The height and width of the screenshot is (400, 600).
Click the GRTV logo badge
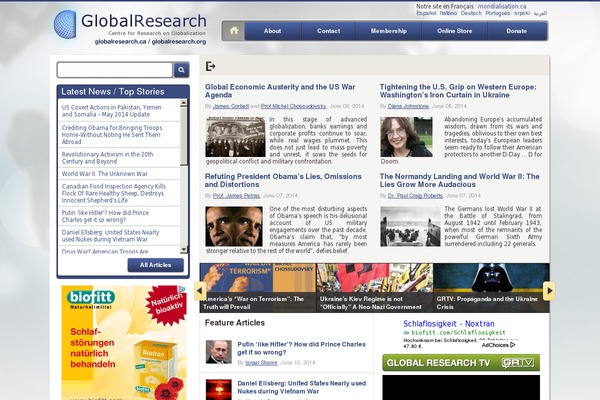(x=518, y=362)
